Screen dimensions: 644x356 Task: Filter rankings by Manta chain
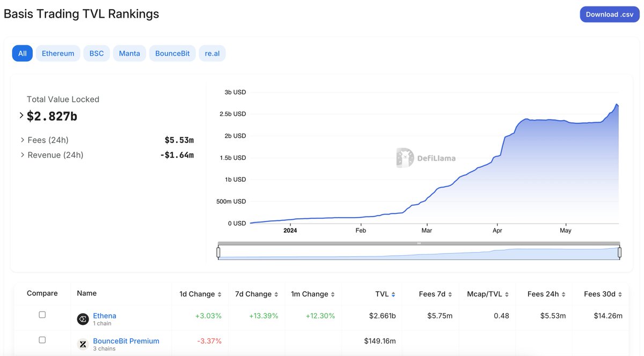coord(129,53)
